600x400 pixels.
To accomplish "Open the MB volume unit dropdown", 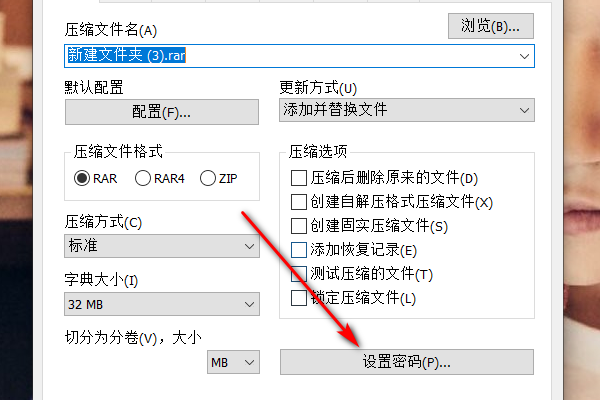I will (x=234, y=361).
